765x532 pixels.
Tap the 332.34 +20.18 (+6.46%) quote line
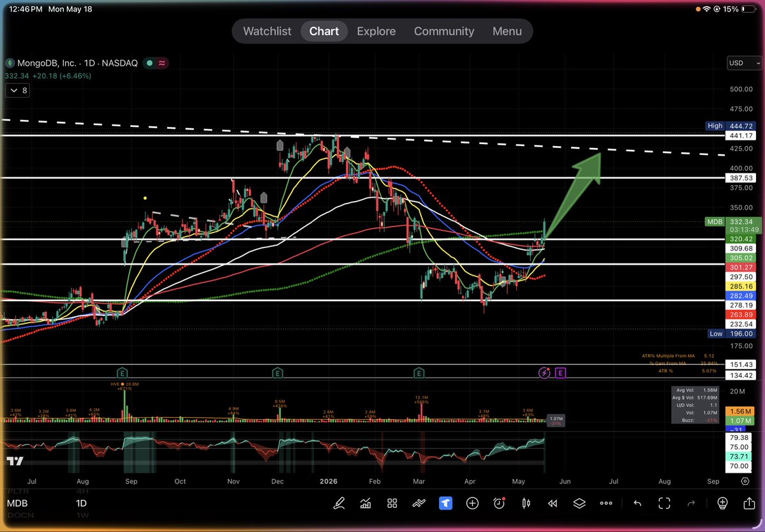(48, 76)
